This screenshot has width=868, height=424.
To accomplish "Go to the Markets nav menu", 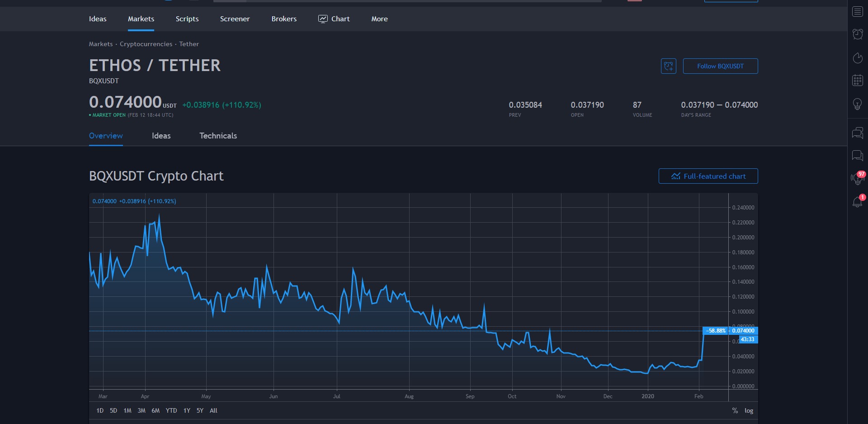I will [x=141, y=19].
